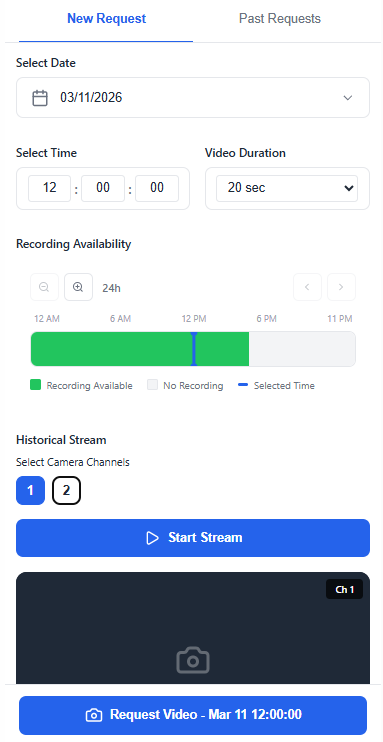Open the Select Date dropdown chevron
Viewport: 383px width, 742px height.
(x=348, y=98)
